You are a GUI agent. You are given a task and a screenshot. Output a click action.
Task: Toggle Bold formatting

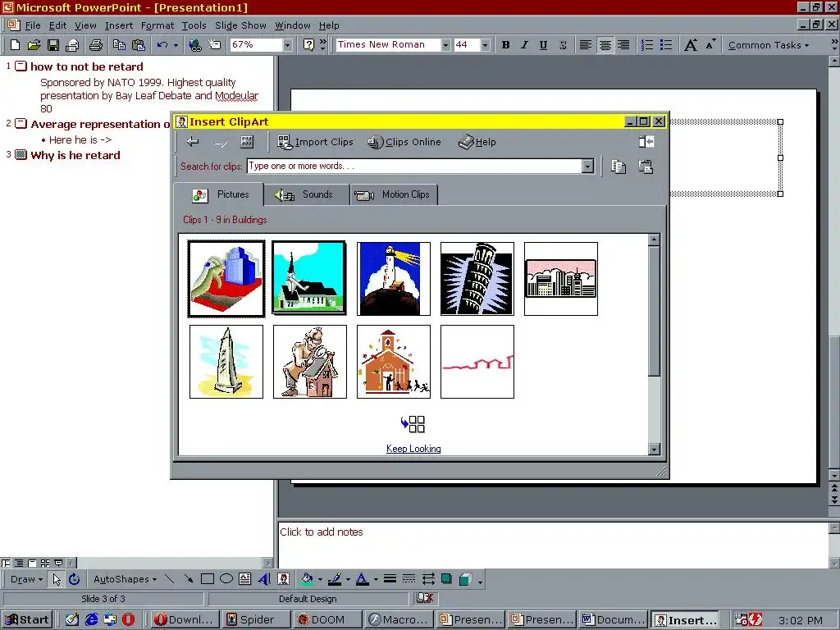505,45
